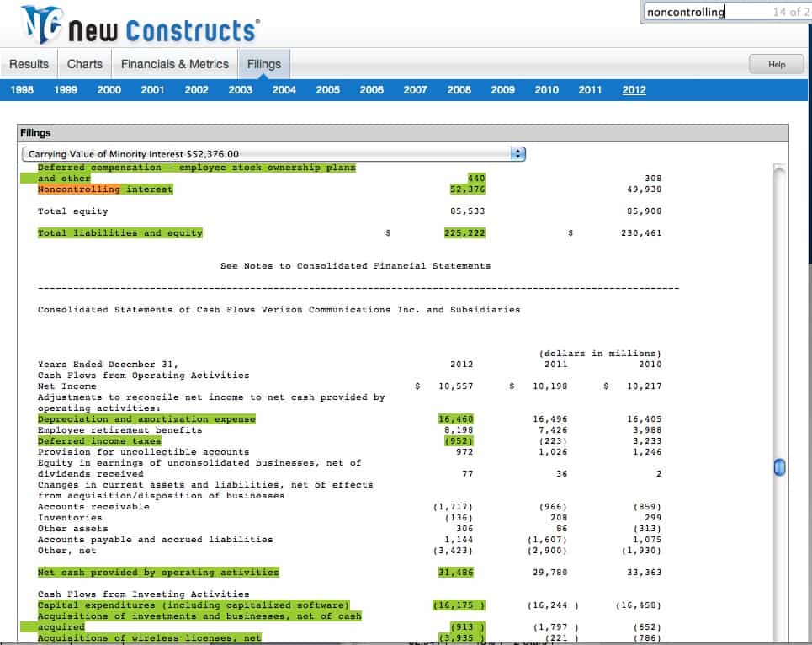Click the Help button
The image size is (812, 645).
coord(777,64)
